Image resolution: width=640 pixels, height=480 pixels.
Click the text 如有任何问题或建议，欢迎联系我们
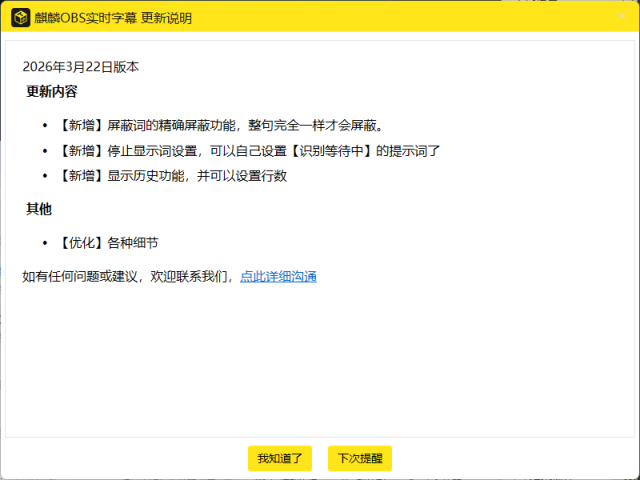coord(128,276)
